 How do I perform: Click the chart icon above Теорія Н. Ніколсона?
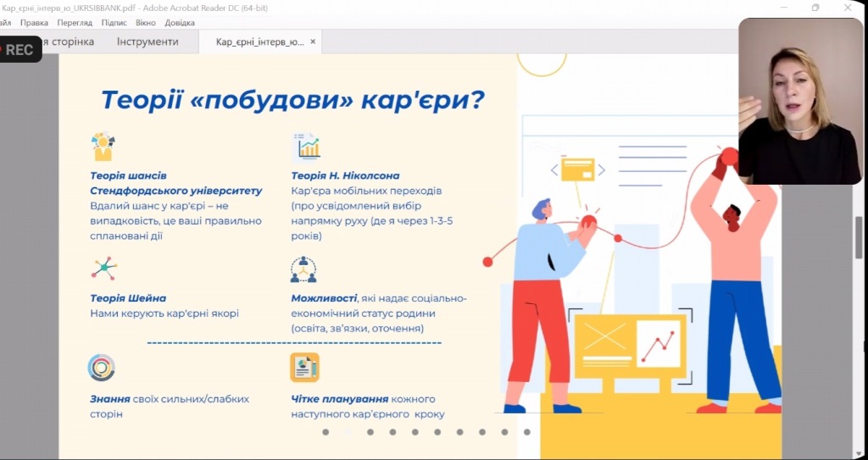point(306,147)
